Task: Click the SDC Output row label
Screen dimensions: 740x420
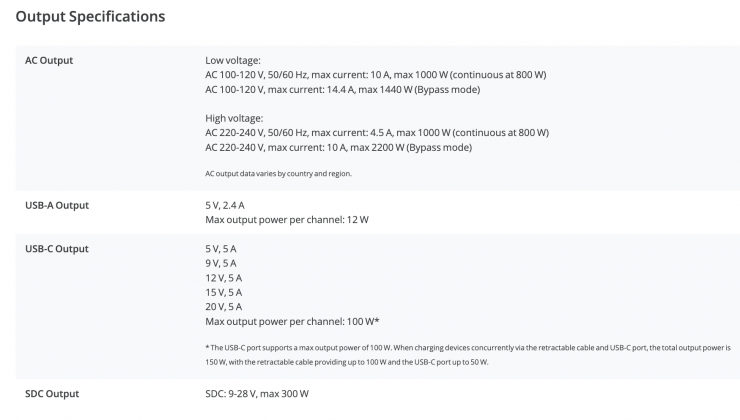Action: tap(52, 394)
